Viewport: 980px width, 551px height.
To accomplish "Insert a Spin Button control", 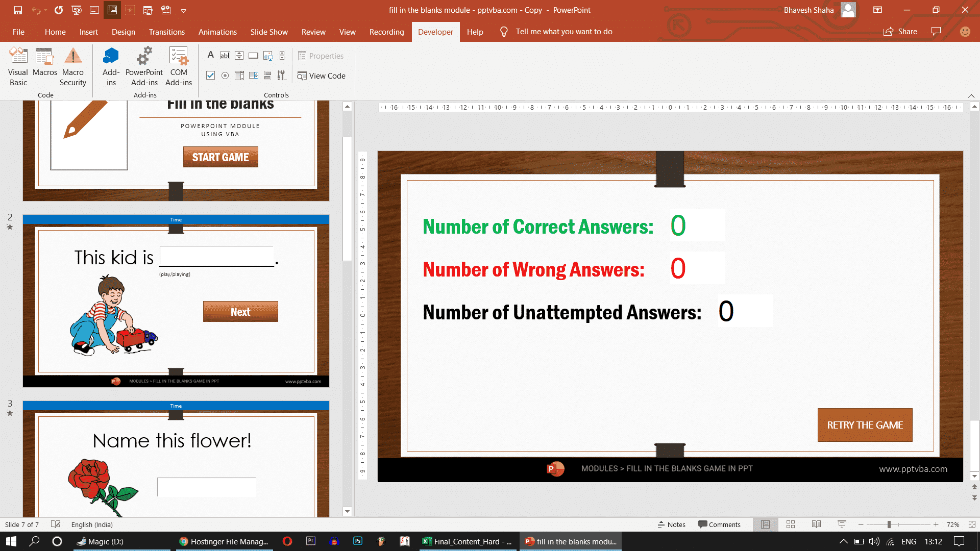I will (239, 55).
